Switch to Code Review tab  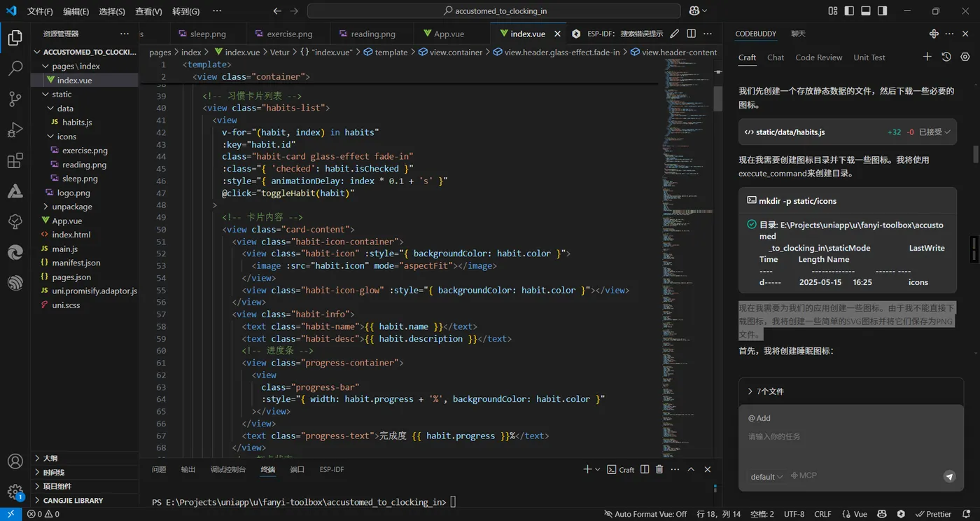click(818, 57)
